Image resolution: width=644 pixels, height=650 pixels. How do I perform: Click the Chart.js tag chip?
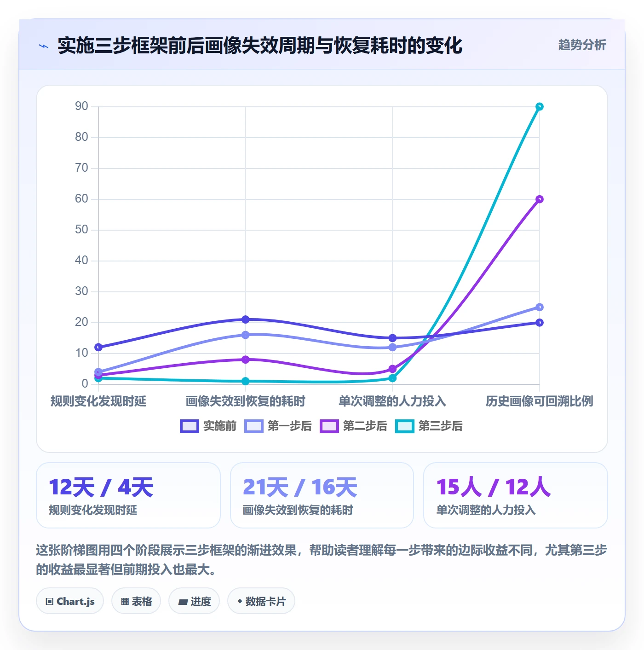tap(70, 601)
